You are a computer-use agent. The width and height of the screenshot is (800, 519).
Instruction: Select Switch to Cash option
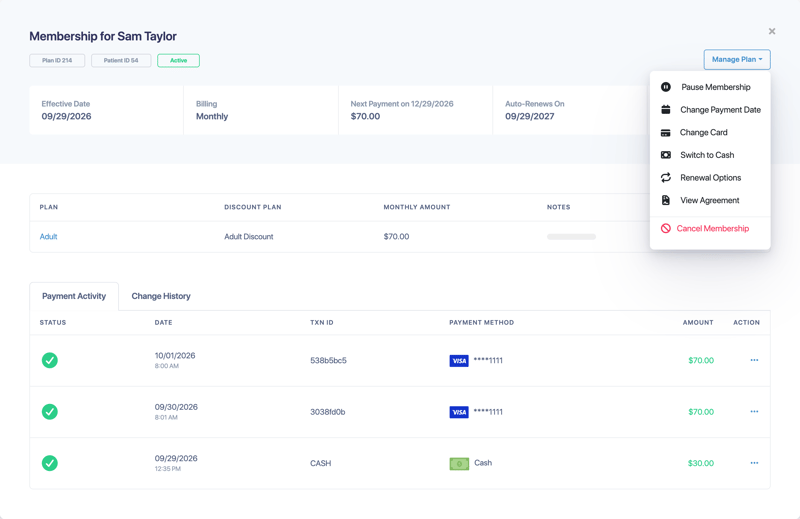710,155
